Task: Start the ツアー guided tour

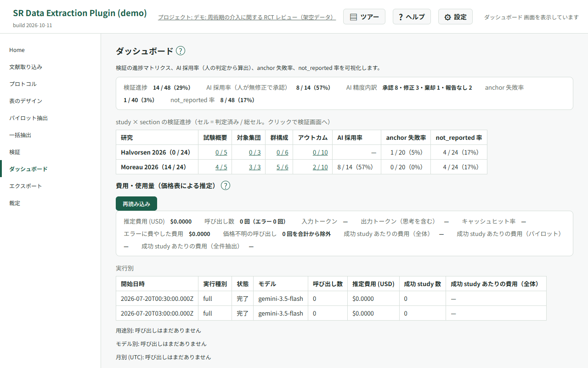Action: [x=364, y=17]
